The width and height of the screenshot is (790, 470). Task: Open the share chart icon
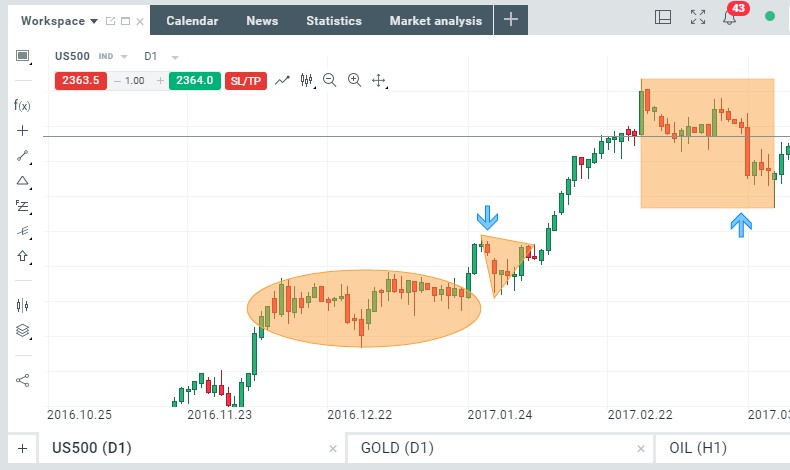pos(22,380)
